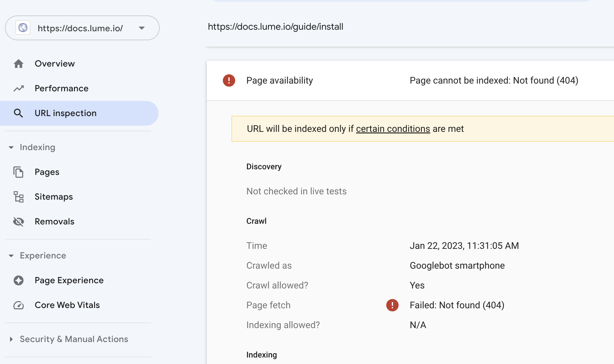This screenshot has height=364, width=614.
Task: Click the Performance trend-line icon
Action: [19, 89]
